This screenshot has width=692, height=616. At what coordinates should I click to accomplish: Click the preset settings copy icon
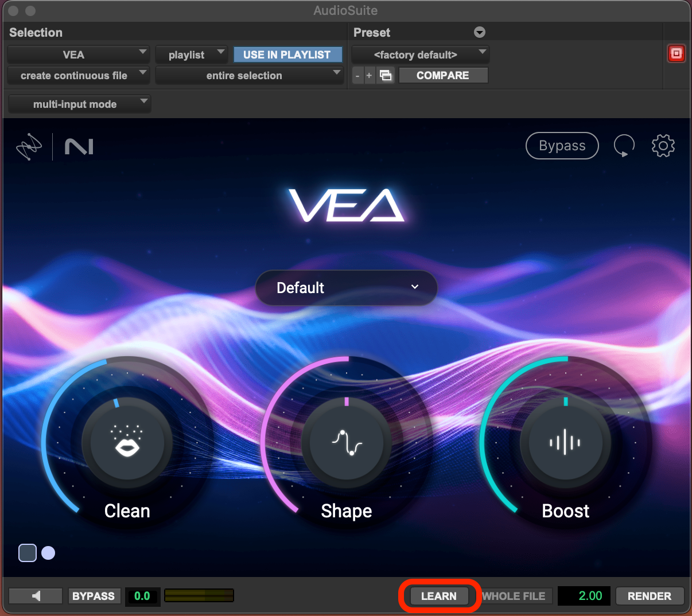pos(386,76)
